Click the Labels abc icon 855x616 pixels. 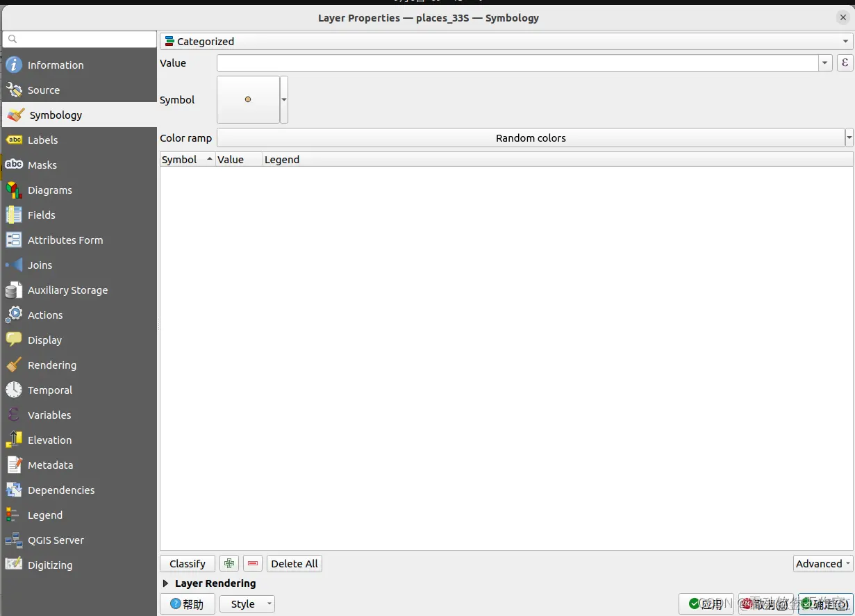14,140
